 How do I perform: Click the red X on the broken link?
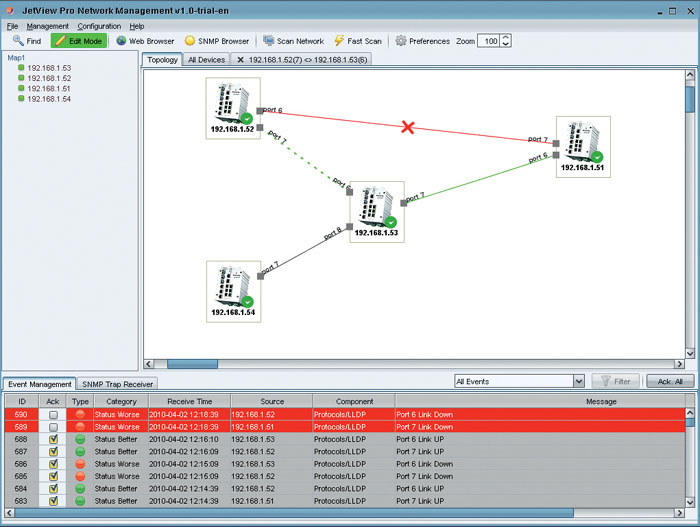pyautogui.click(x=407, y=127)
